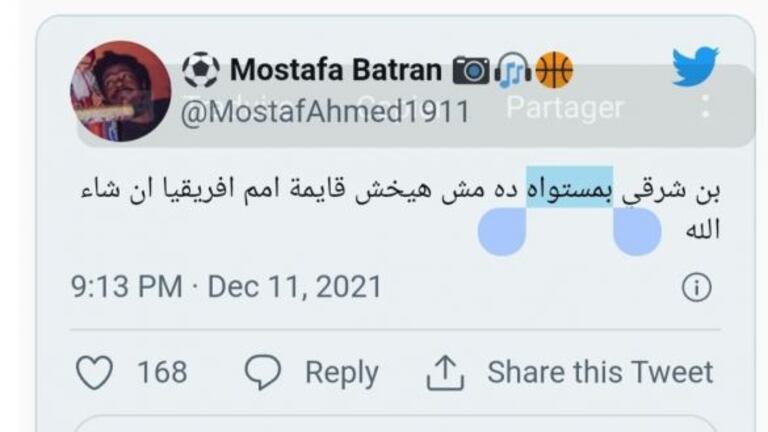Viewport: 768px width, 432px height.
Task: Grab the left text selection handle
Action: 502,232
